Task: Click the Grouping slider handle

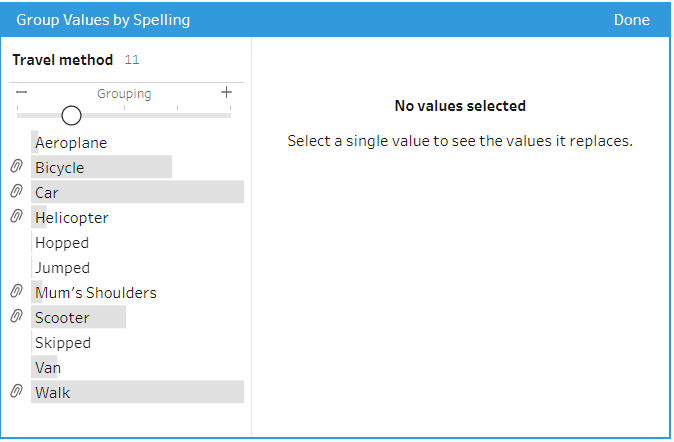Action: pyautogui.click(x=71, y=115)
